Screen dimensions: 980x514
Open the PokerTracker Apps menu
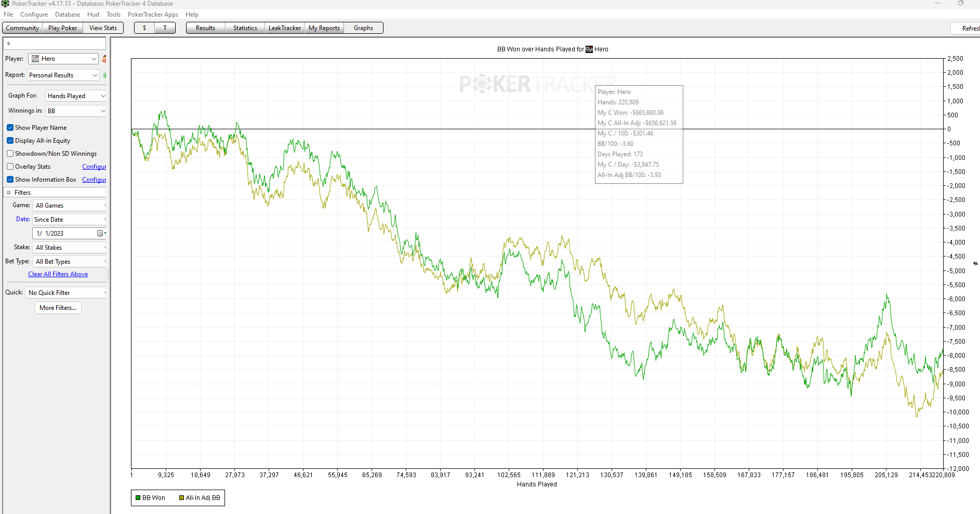click(x=153, y=15)
